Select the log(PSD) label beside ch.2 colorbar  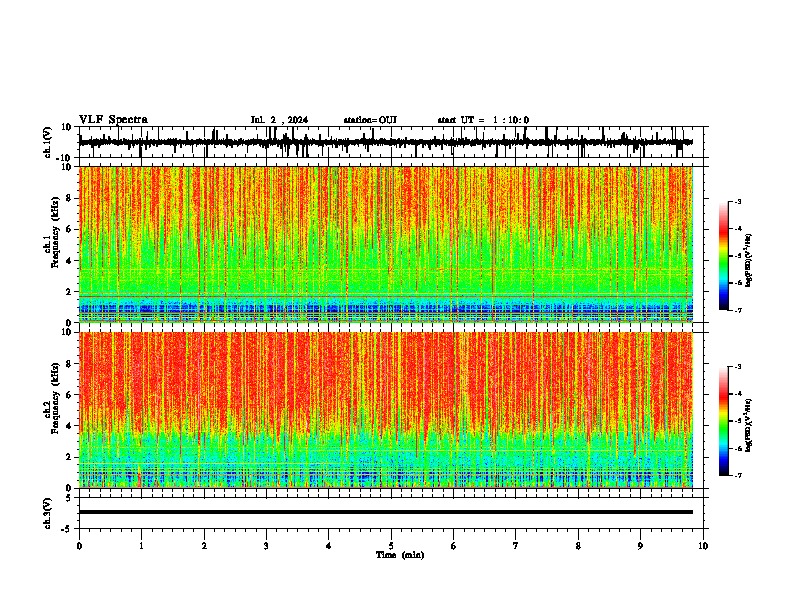(748, 425)
